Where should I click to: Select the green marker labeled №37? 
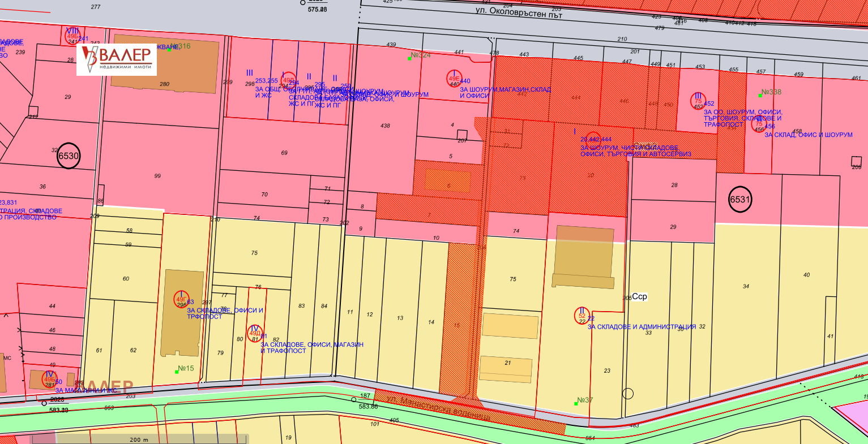[x=576, y=403]
